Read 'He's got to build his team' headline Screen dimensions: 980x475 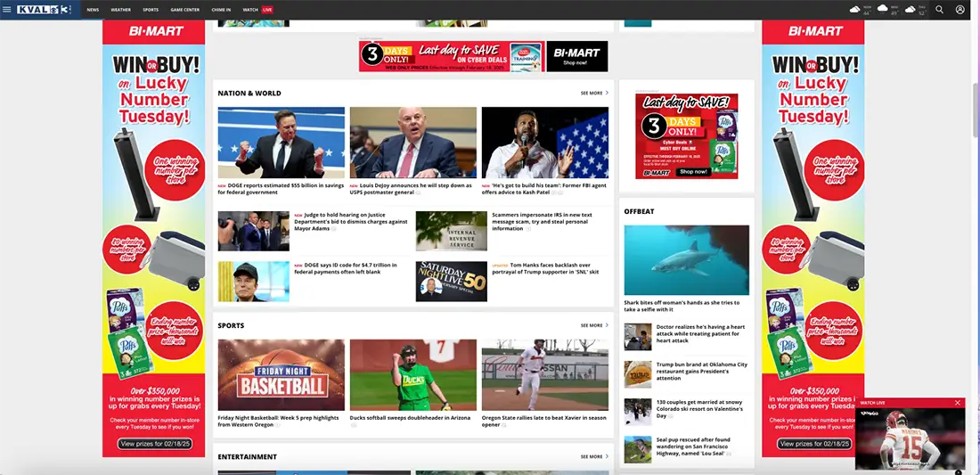[544, 189]
